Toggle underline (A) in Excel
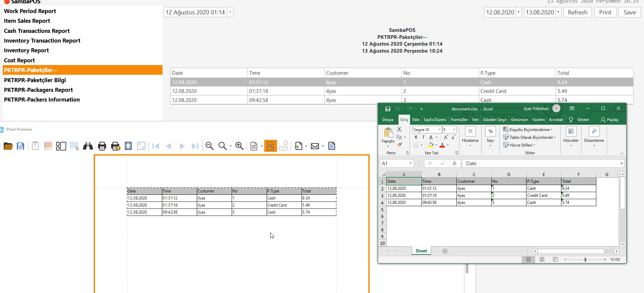The width and height of the screenshot is (644, 293). (431, 137)
